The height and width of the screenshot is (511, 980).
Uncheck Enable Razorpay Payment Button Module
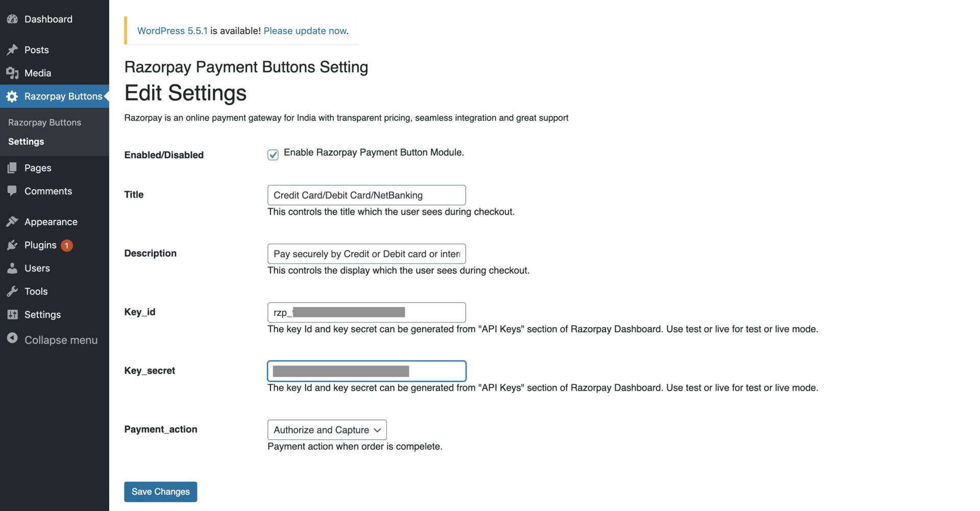(x=273, y=155)
